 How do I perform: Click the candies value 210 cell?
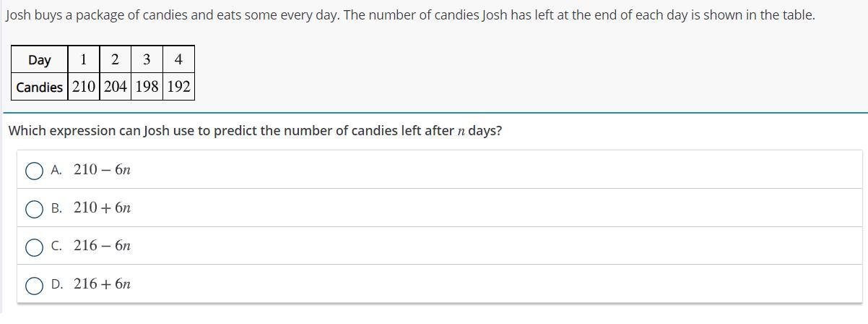[x=83, y=88]
